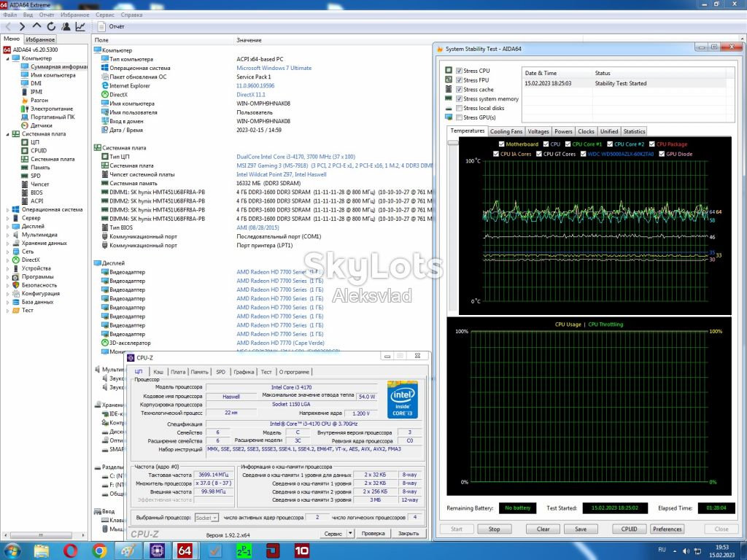Expand the Сеть tree node

(x=7, y=252)
